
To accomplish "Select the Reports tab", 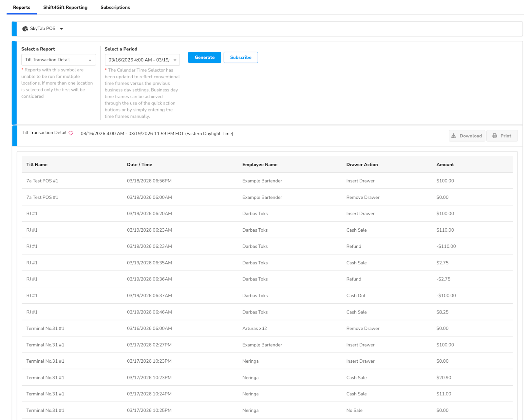I will [22, 7].
